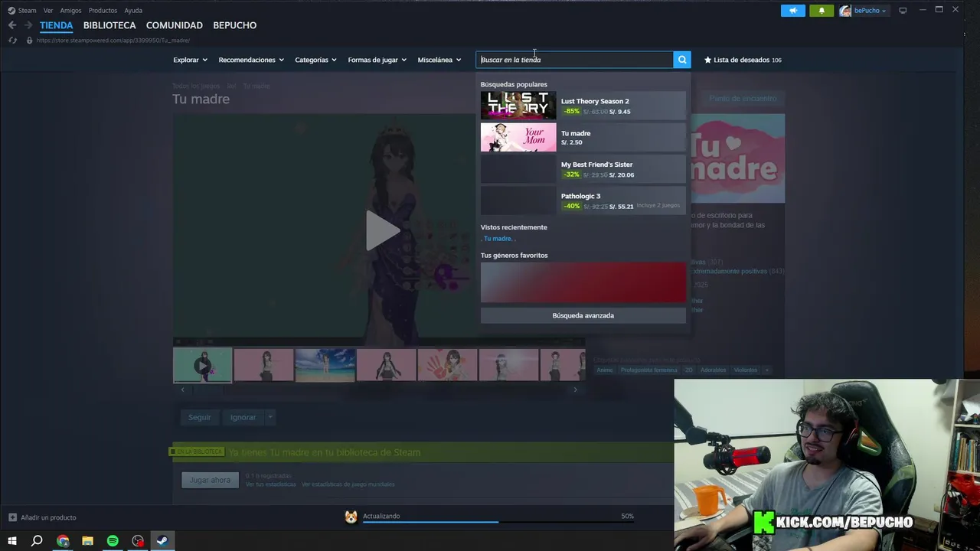The height and width of the screenshot is (551, 980).
Task: Open Windows search in taskbar
Action: pyautogui.click(x=37, y=541)
